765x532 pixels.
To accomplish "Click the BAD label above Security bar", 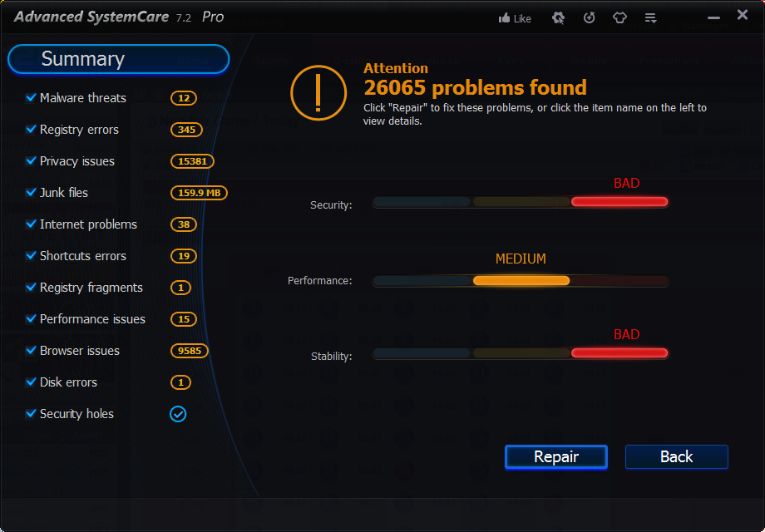I will click(x=626, y=184).
